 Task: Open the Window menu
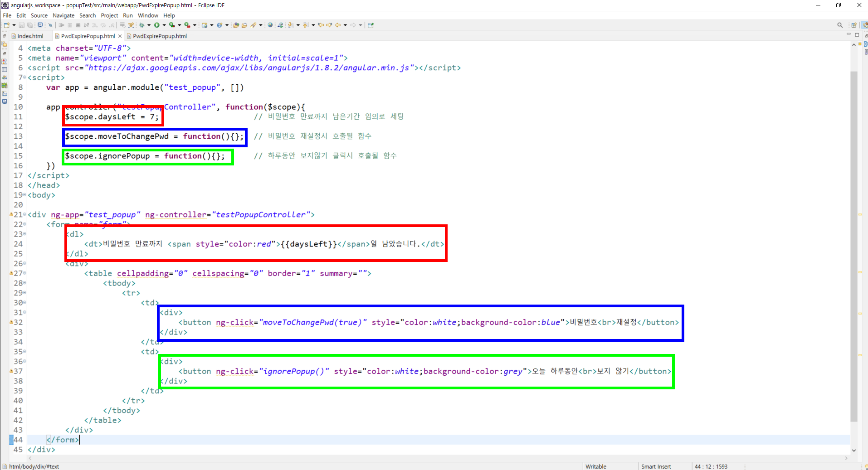coord(148,15)
